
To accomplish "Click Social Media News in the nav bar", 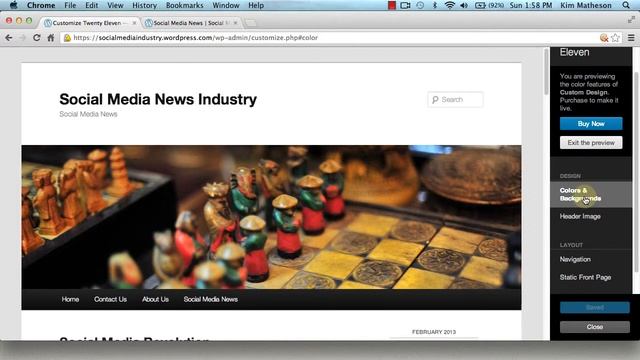I will 211,299.
